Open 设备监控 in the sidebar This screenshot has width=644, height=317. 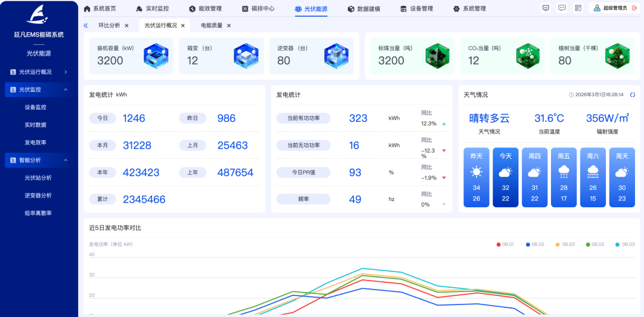coord(35,107)
